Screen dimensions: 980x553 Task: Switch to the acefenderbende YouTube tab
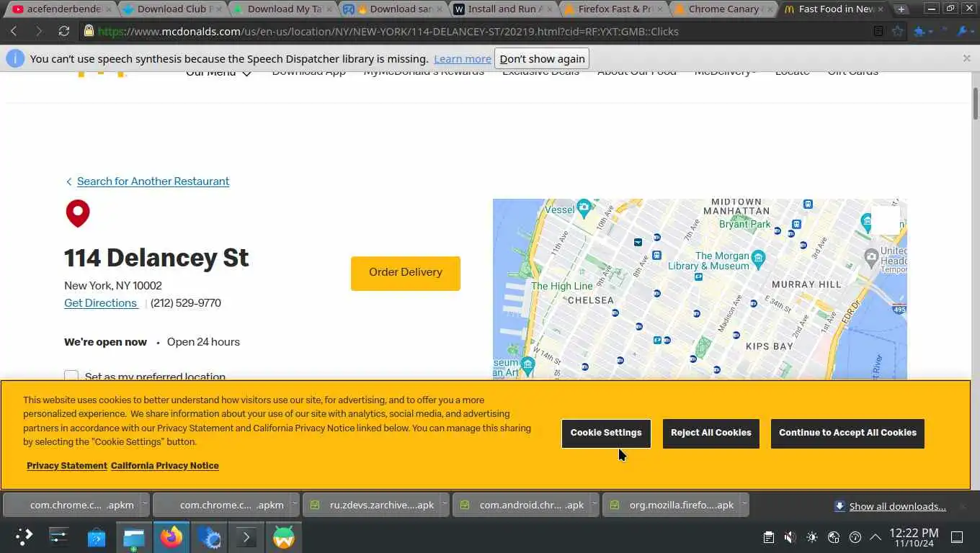(x=63, y=9)
